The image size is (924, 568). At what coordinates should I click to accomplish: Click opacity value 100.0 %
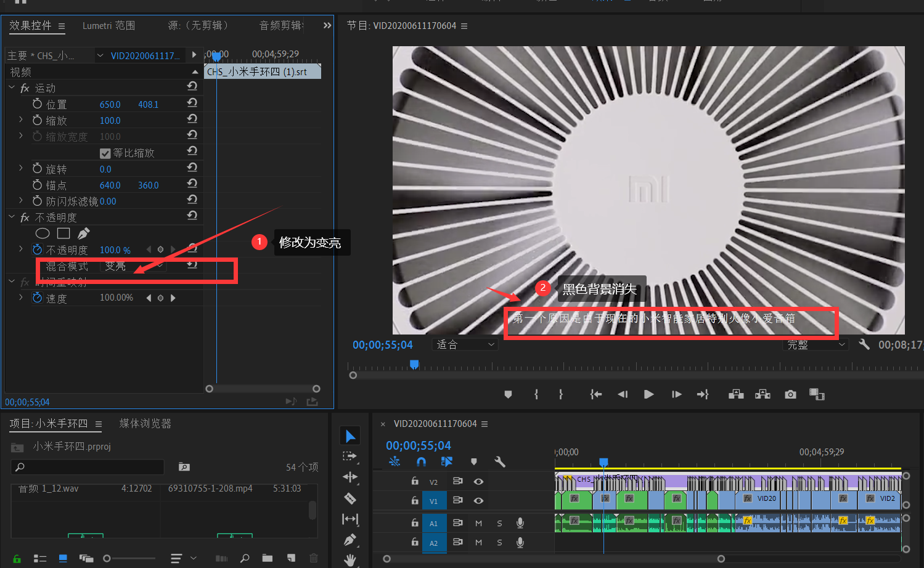tap(115, 250)
